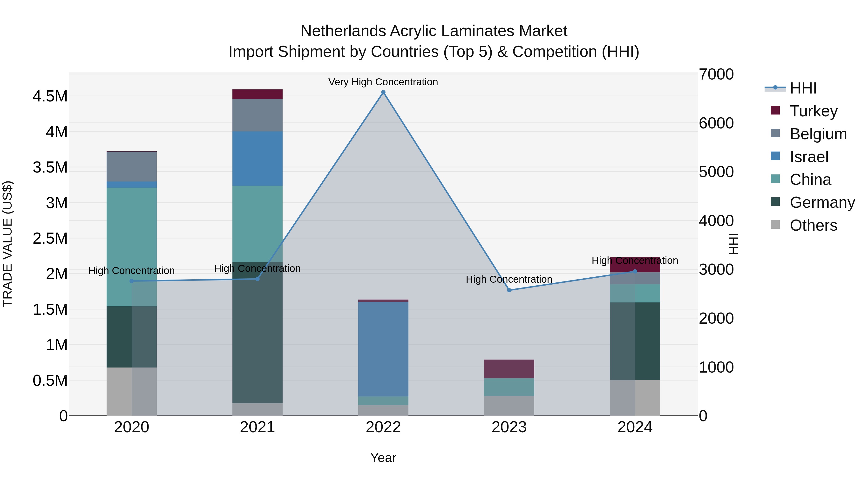This screenshot has width=868, height=488.
Task: Toggle the Turkey legend entry
Action: click(x=804, y=111)
